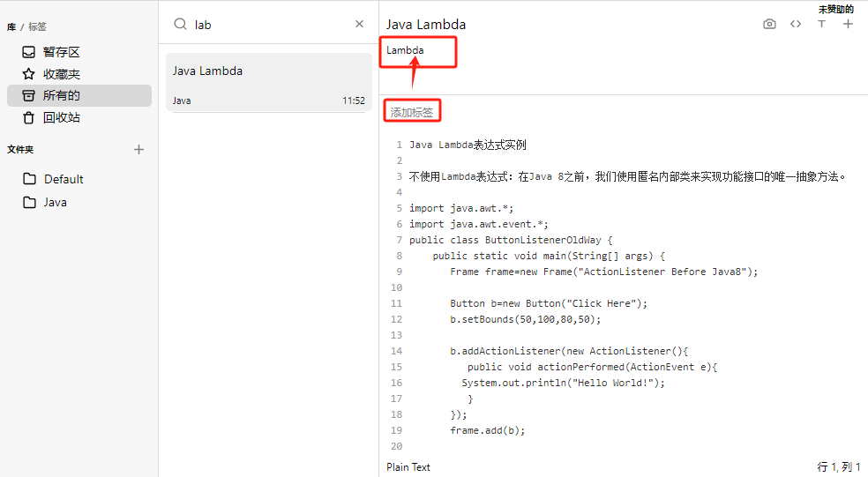Click line number 3 in the gutter
This screenshot has height=477, width=868.
pos(399,176)
